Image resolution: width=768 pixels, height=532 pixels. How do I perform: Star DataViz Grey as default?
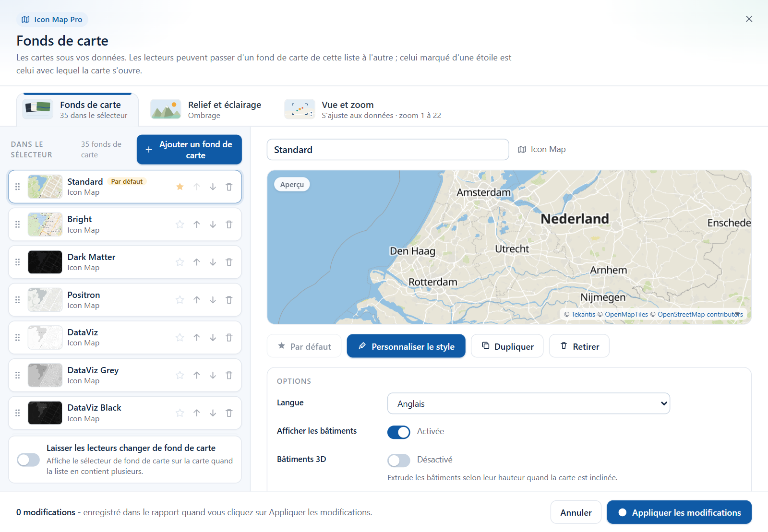pos(180,375)
